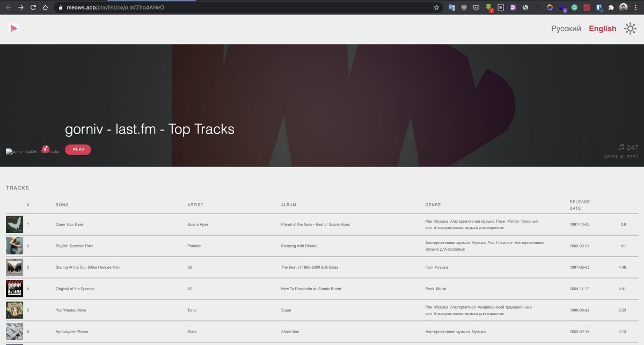The image size is (644, 345).
Task: Open the green download extension with badge
Action: point(489,8)
